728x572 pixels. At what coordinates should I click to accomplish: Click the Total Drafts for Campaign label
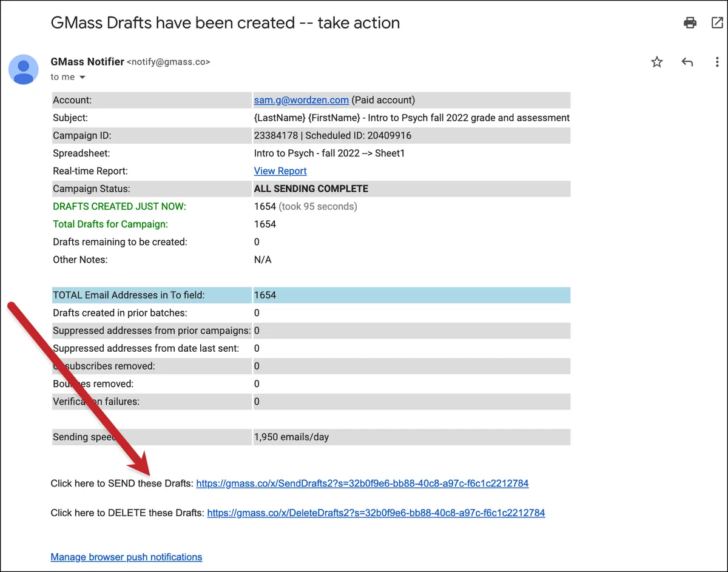[x=110, y=224]
